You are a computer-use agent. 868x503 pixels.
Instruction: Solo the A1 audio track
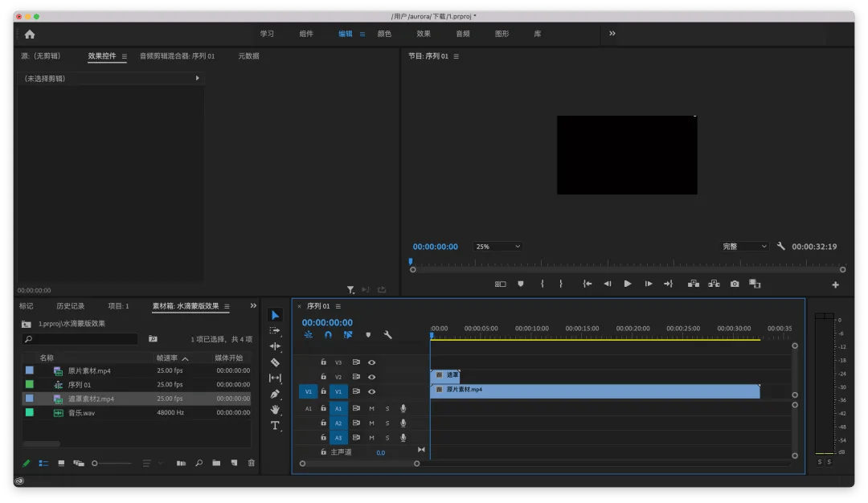[387, 408]
